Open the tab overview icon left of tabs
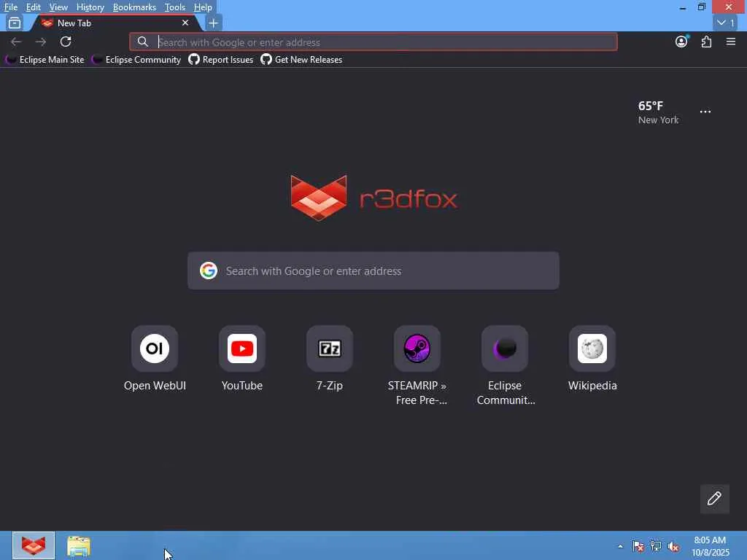This screenshot has height=560, width=747. click(15, 23)
